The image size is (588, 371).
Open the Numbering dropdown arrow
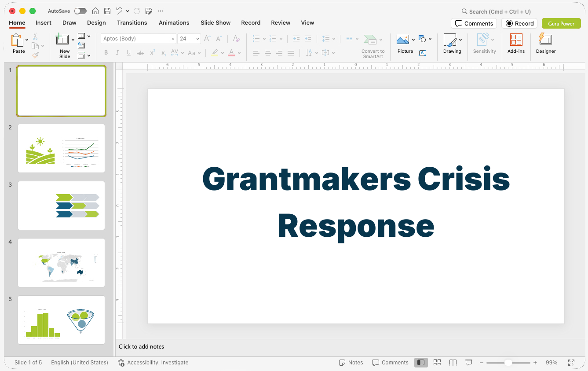coord(281,39)
